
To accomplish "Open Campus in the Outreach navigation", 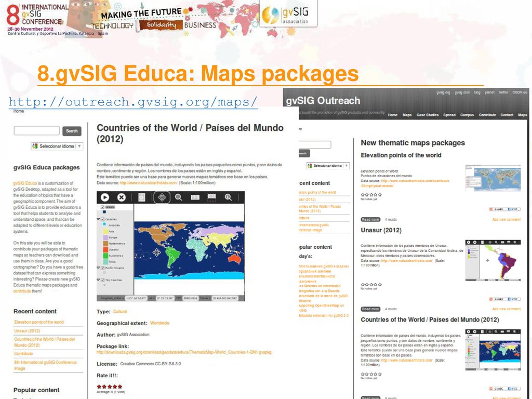I will 467,115.
